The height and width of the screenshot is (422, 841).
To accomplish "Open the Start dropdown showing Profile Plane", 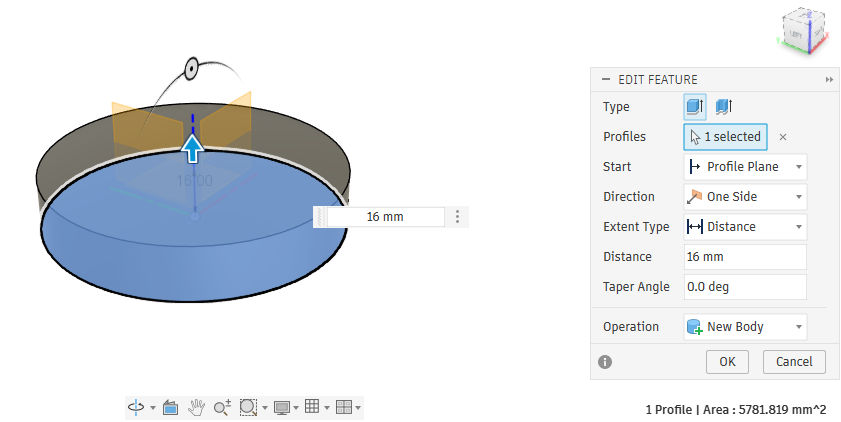I will [x=745, y=167].
